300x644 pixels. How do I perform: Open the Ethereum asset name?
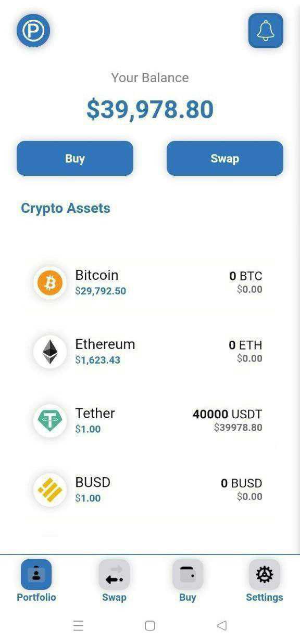tap(105, 344)
